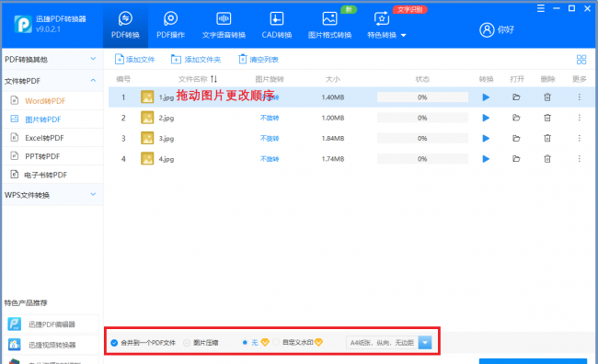Click 3.jpg thumbnail icon
The width and height of the screenshot is (598, 364).
click(x=147, y=138)
